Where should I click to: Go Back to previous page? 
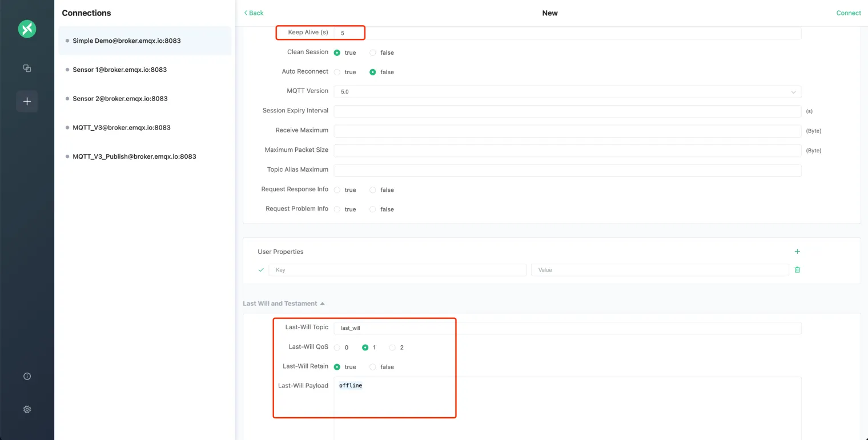pyautogui.click(x=254, y=13)
